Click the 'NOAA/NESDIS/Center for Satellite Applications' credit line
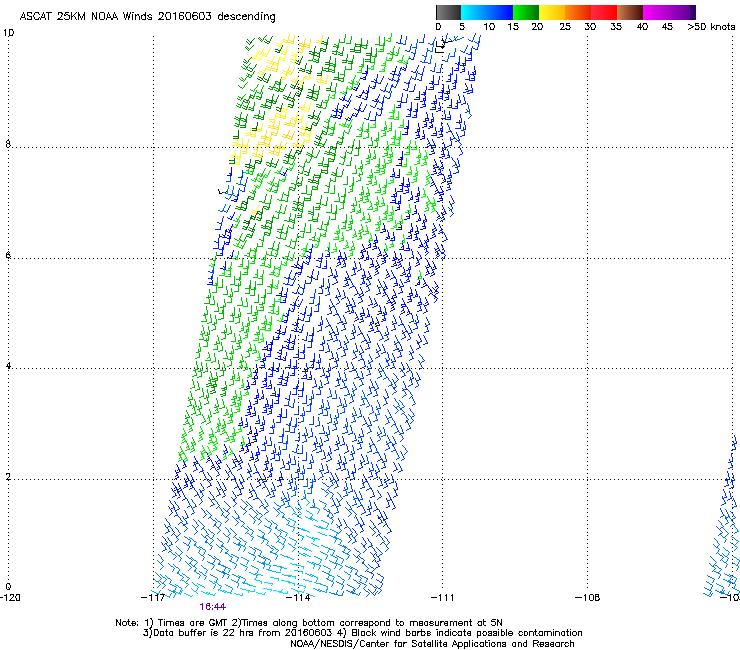Screen dimensions: 740x650 click(432, 644)
